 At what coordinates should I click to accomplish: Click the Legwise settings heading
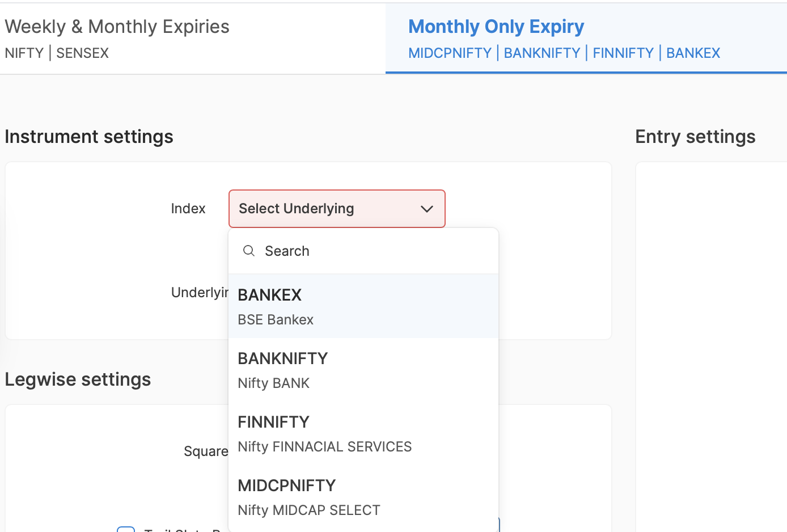pyautogui.click(x=78, y=379)
